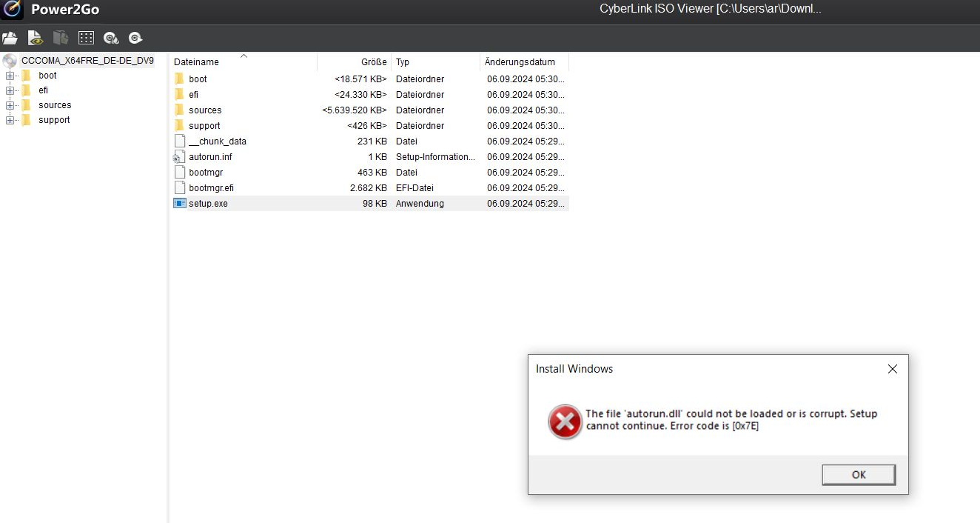This screenshot has height=523, width=980.
Task: Select the support label in the tree
Action: click(x=54, y=120)
